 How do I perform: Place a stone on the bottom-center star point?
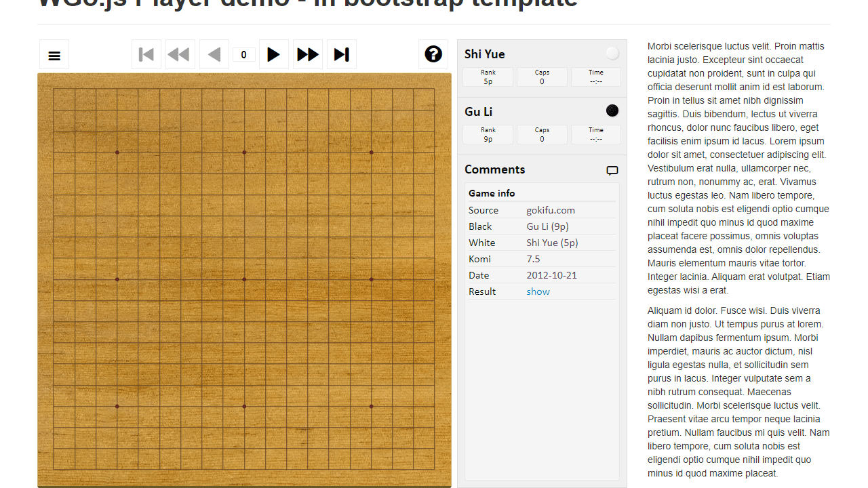point(244,406)
